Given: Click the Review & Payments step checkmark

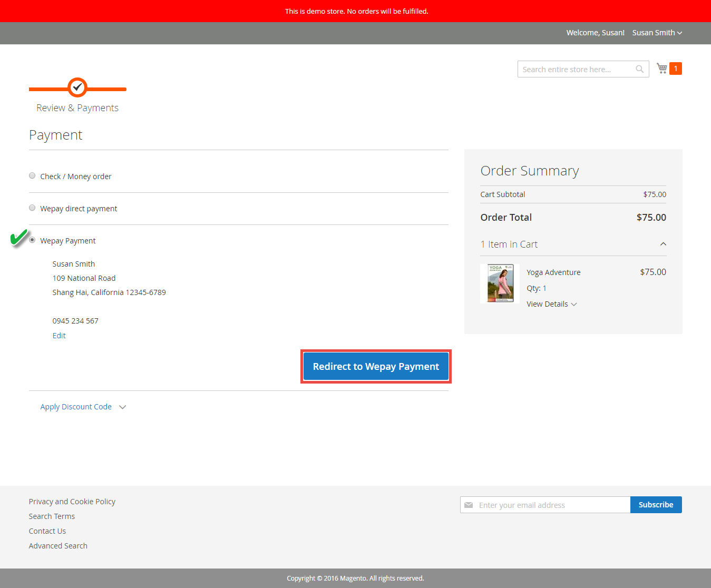Looking at the screenshot, I should point(77,87).
